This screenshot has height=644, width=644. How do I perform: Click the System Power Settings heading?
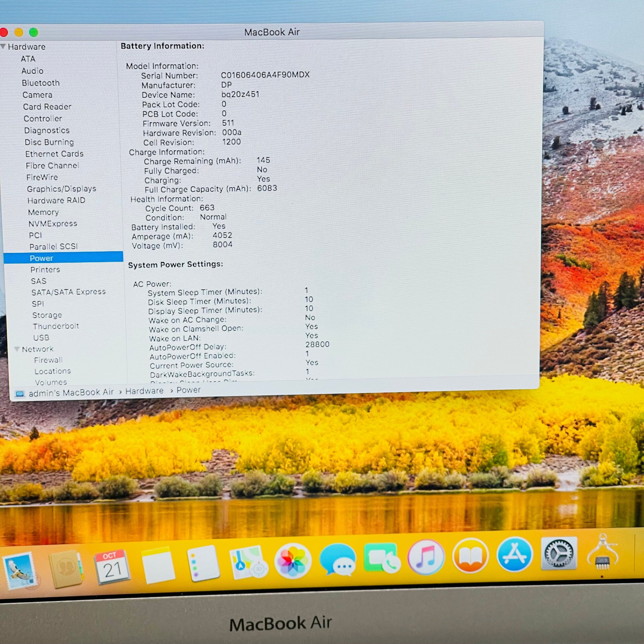(x=176, y=265)
